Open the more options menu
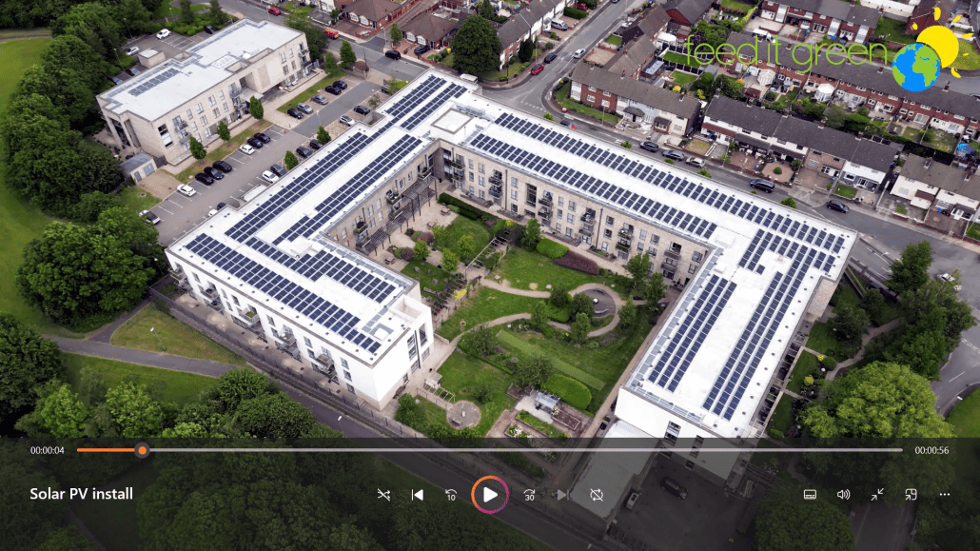Image resolution: width=980 pixels, height=551 pixels. pyautogui.click(x=944, y=495)
